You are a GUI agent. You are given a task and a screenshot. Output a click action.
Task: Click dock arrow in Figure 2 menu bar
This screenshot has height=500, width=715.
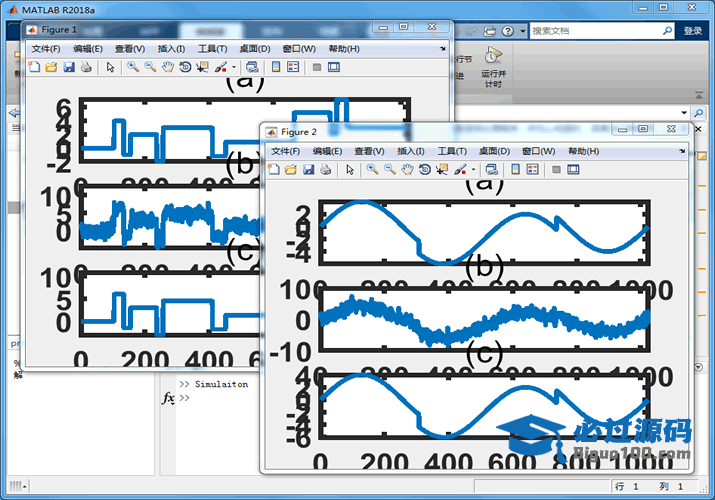coord(682,151)
